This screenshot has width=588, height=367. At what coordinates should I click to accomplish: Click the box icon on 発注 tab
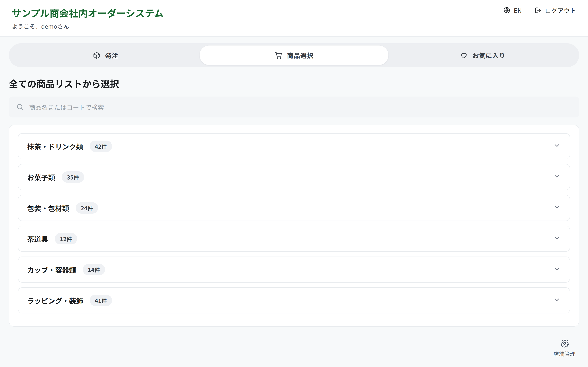pos(97,56)
